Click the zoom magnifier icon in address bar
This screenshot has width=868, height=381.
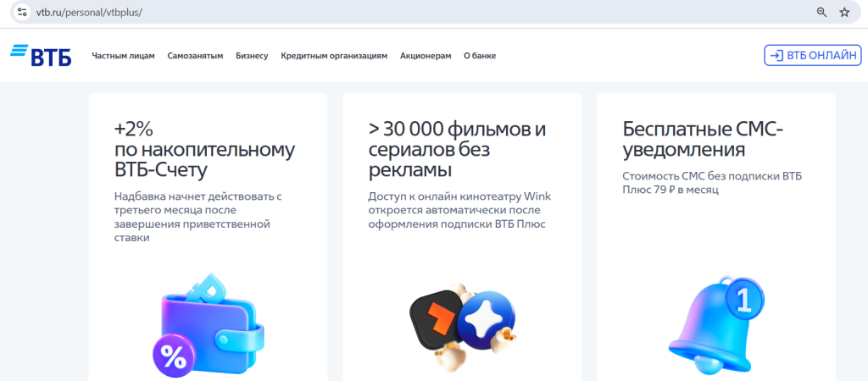coord(821,12)
